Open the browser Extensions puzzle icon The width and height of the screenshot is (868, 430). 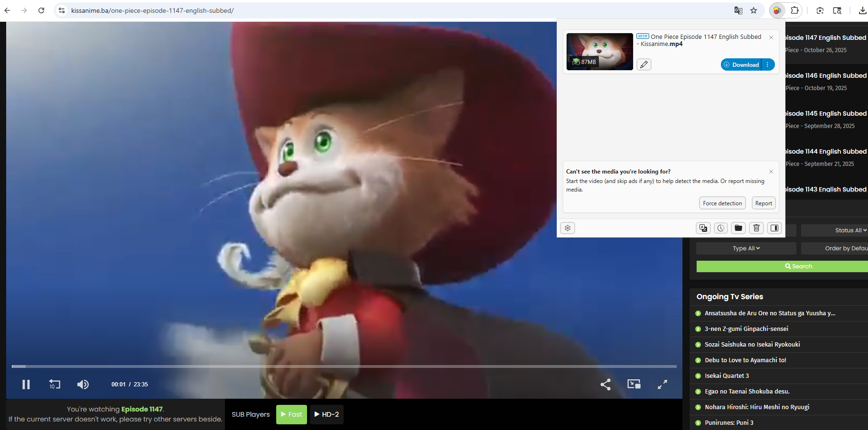click(794, 10)
